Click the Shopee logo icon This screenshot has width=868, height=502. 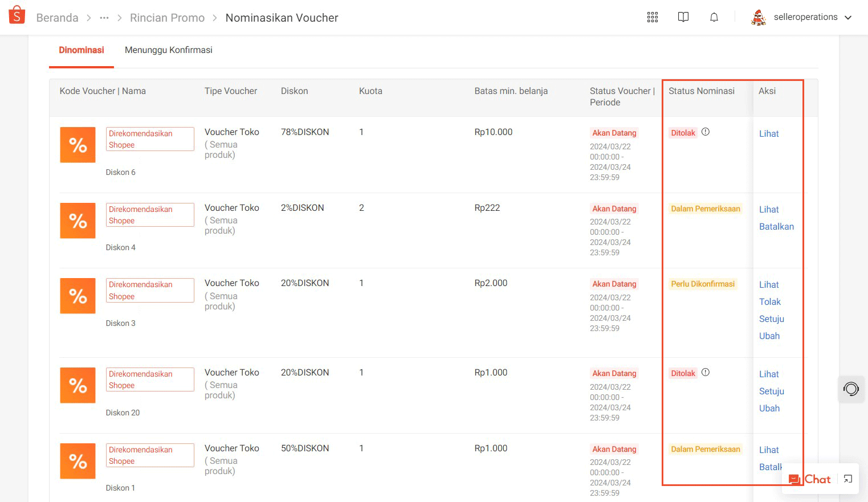(17, 15)
